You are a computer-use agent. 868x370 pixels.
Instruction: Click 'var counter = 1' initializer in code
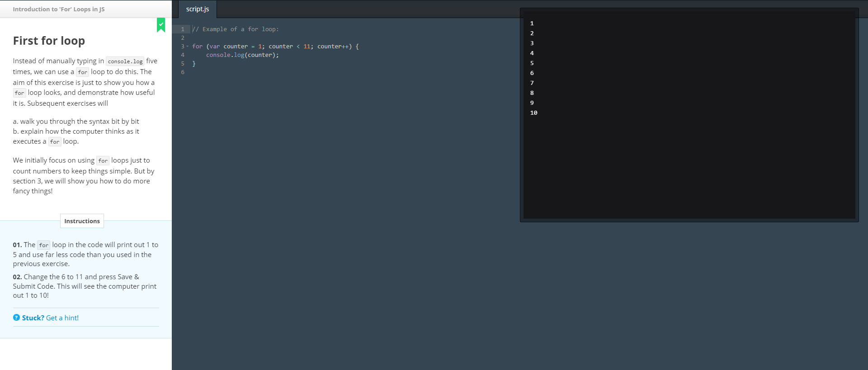point(236,46)
